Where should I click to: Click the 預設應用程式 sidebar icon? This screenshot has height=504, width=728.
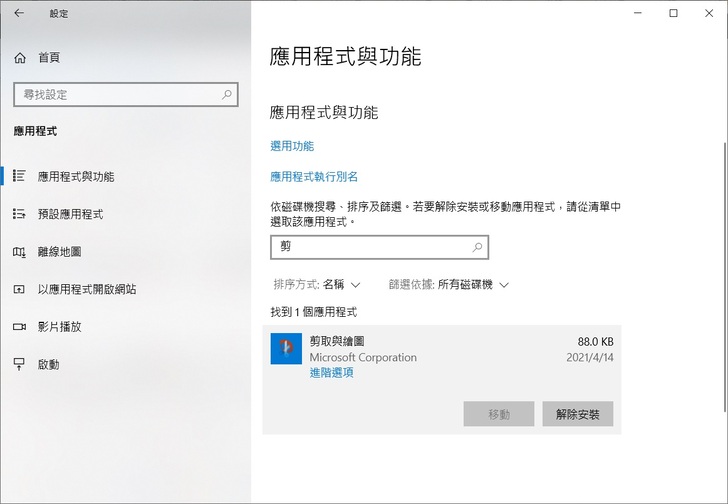pyautogui.click(x=19, y=214)
